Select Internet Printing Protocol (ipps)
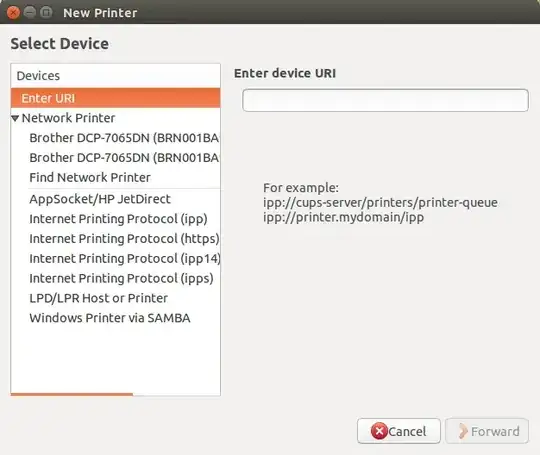This screenshot has width=540, height=455. (x=121, y=278)
